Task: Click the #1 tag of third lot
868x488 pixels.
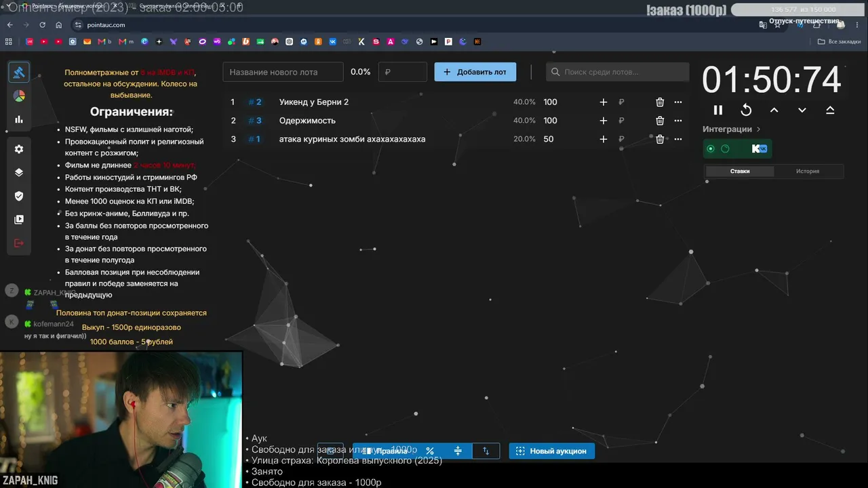Action: pyautogui.click(x=254, y=139)
